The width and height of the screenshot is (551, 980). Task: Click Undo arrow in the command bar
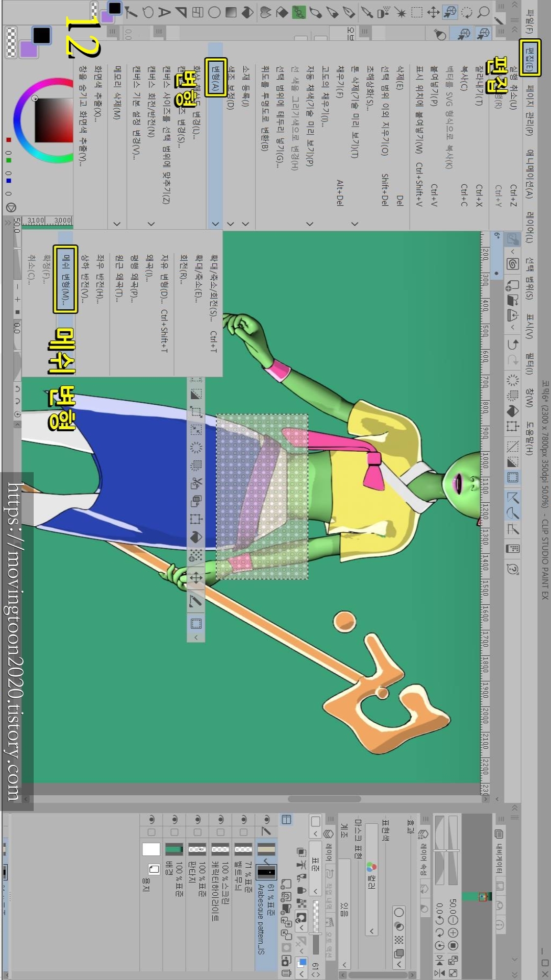point(513,345)
